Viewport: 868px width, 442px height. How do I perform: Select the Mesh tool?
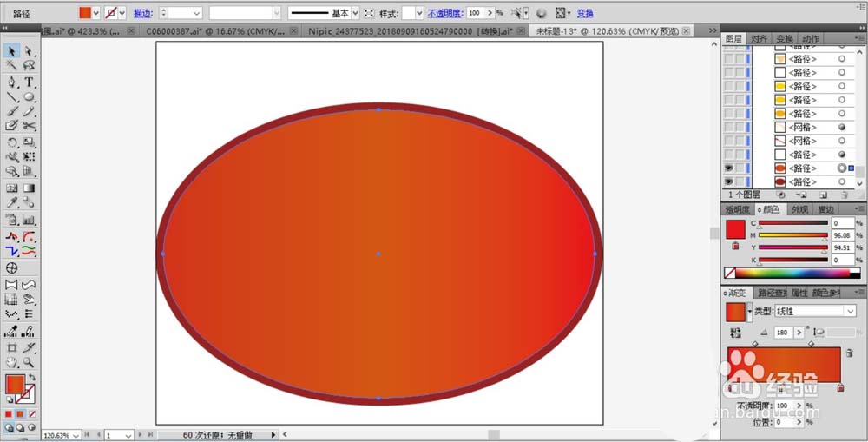pos(11,188)
